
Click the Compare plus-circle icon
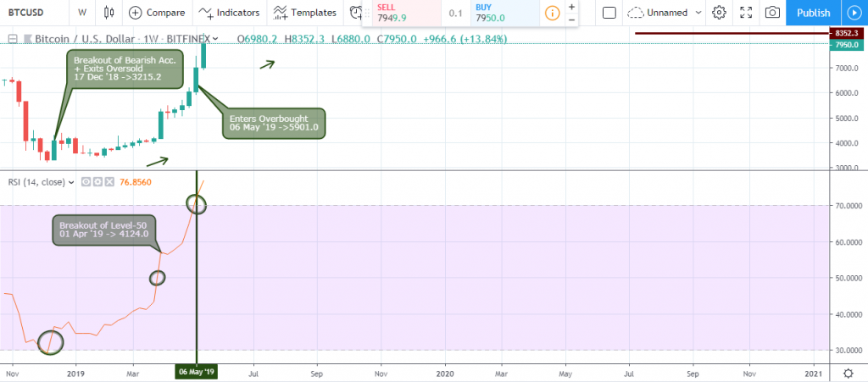pos(135,12)
